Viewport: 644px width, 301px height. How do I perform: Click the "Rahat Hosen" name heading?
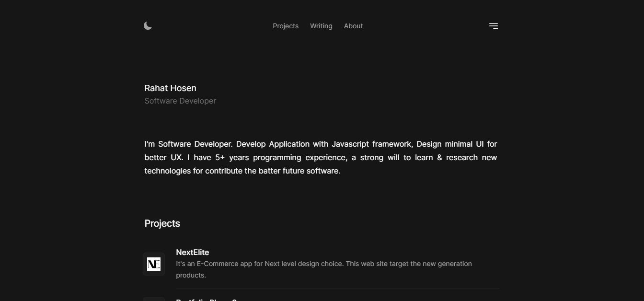(170, 88)
